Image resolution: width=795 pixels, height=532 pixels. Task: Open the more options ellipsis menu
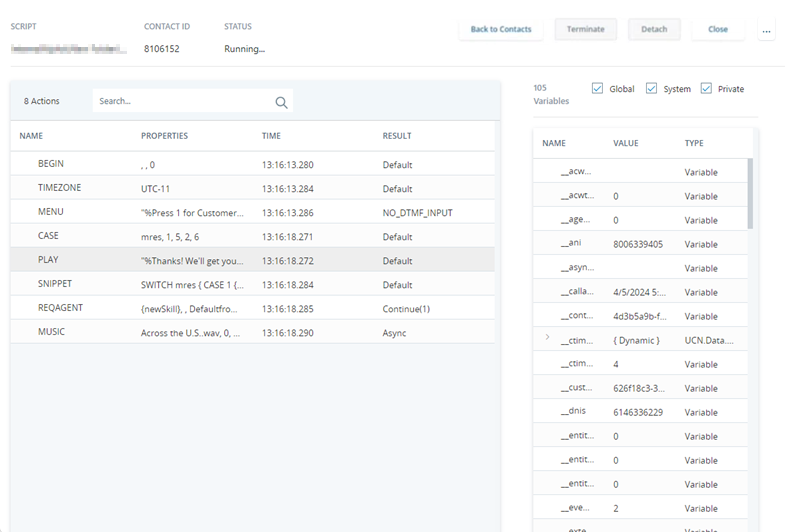[x=767, y=30]
